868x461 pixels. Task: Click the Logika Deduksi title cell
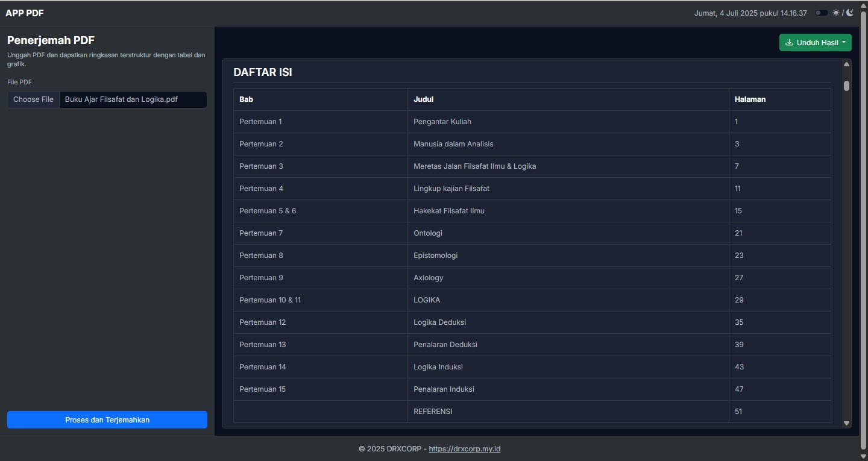pyautogui.click(x=568, y=322)
